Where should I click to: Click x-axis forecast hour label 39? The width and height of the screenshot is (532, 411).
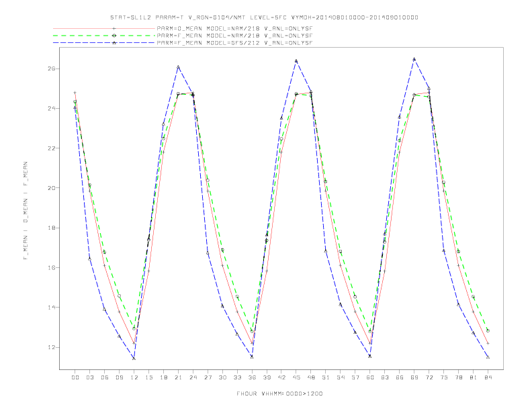267,377
